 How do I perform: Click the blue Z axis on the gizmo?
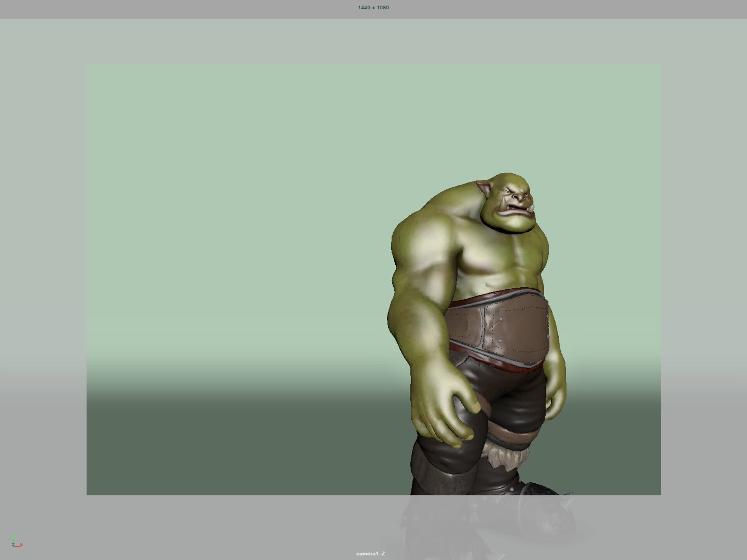tap(14, 545)
